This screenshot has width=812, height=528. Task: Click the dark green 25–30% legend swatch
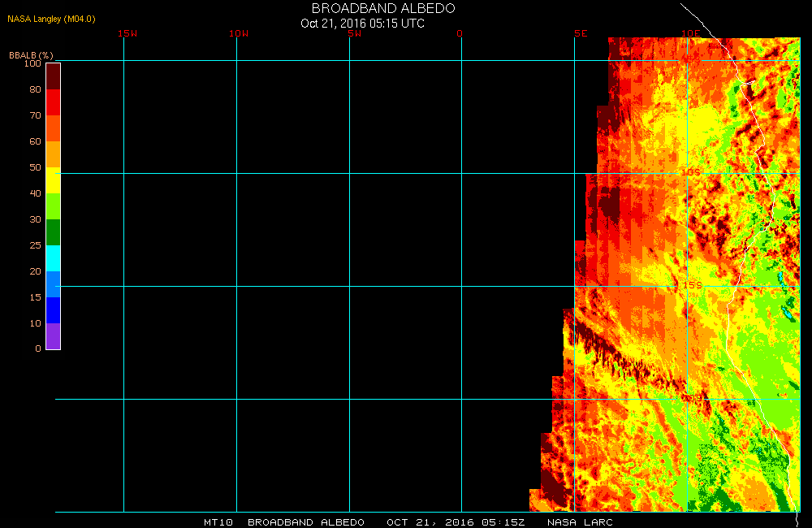coord(53,232)
